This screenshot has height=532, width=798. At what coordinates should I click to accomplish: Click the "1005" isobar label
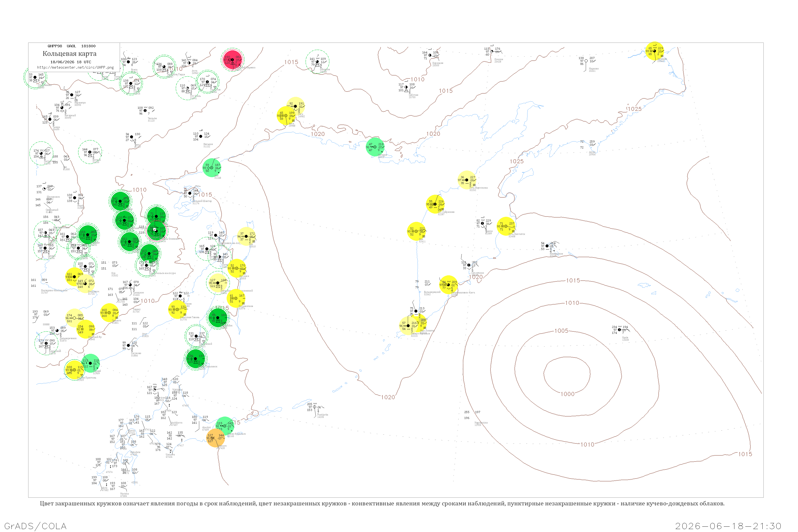point(561,331)
